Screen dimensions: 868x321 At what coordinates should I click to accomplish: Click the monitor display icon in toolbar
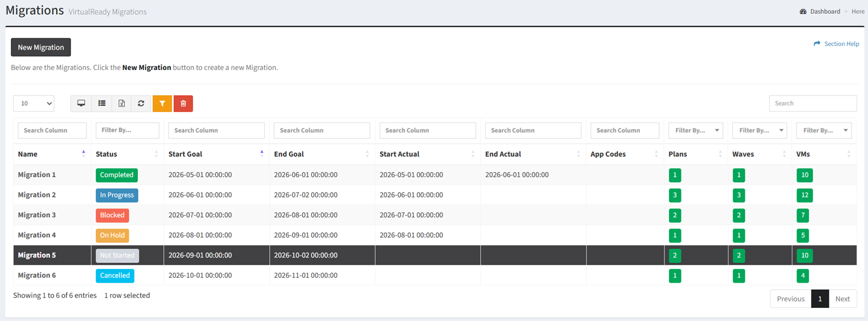pos(81,103)
